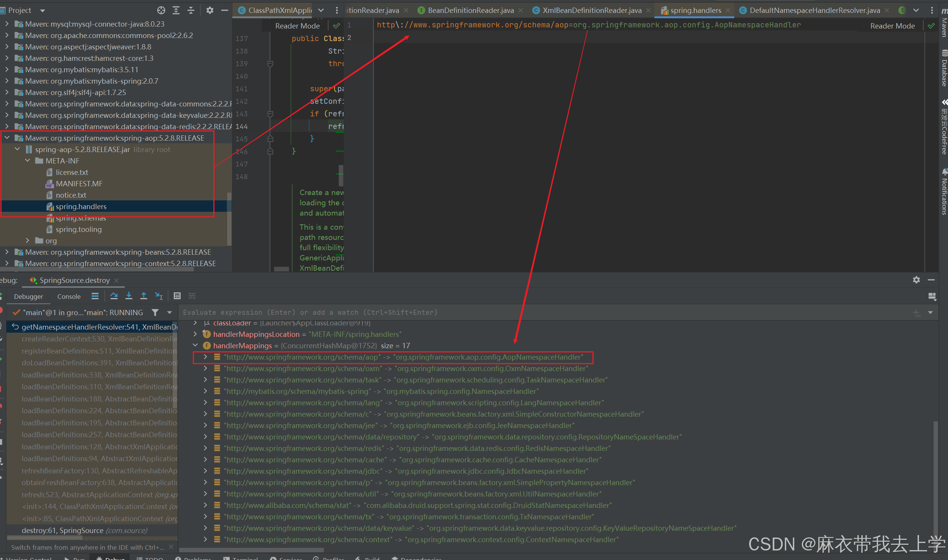Click the Trace Current Stream Chain icon
The height and width of the screenshot is (560, 948).
[x=192, y=296]
